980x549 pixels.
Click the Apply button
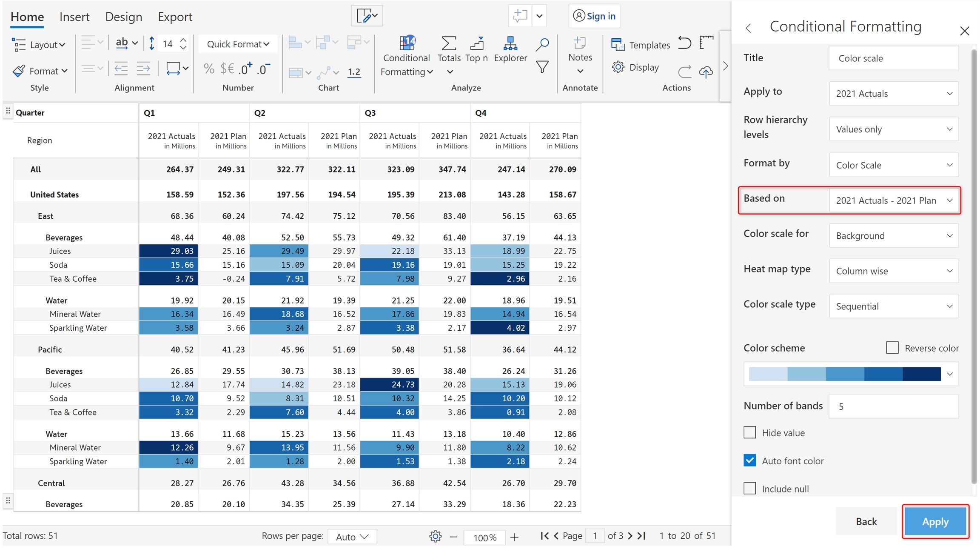(935, 521)
